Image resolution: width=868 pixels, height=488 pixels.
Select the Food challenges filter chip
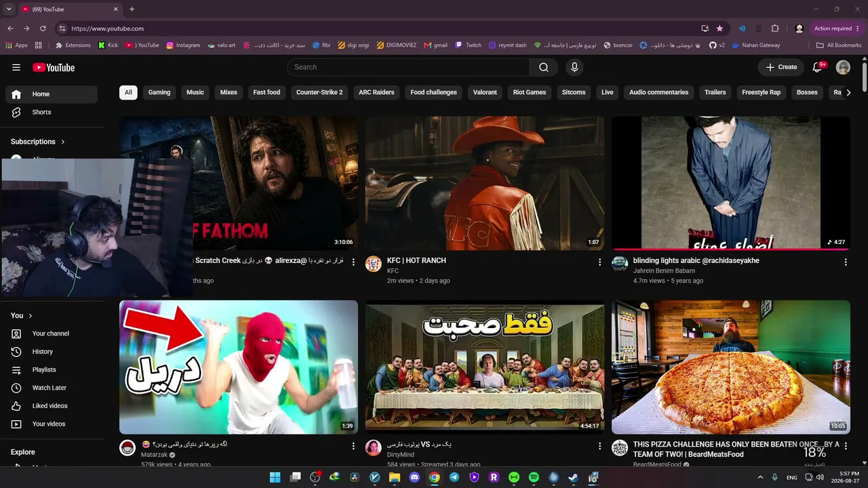point(434,92)
